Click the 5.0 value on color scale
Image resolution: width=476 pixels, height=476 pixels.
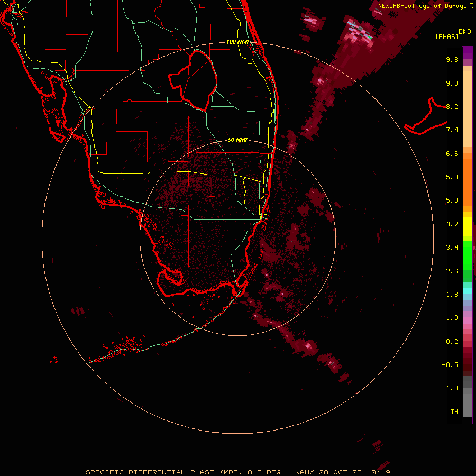coord(452,200)
